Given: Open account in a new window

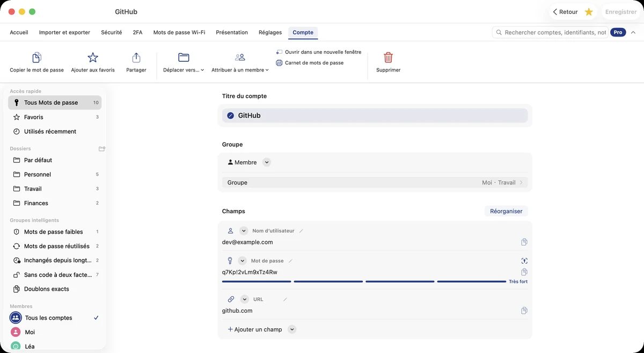Looking at the screenshot, I should click(x=319, y=52).
